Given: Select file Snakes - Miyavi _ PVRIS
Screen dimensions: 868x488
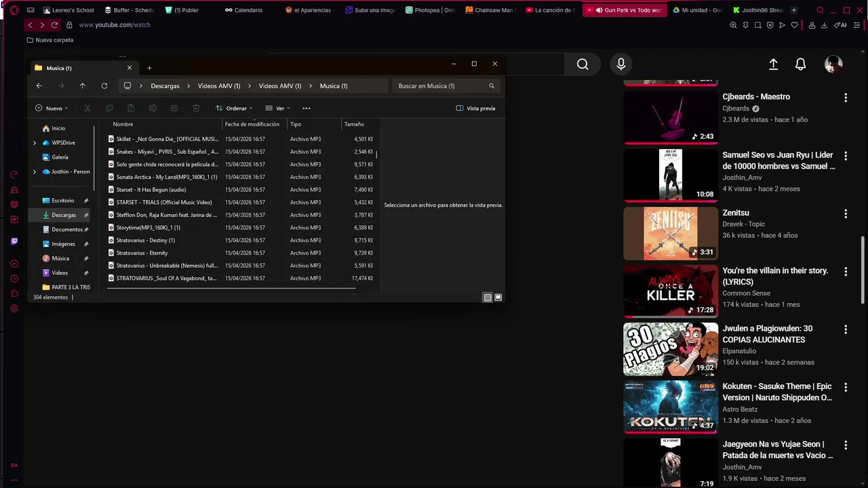Looking at the screenshot, I should point(167,152).
